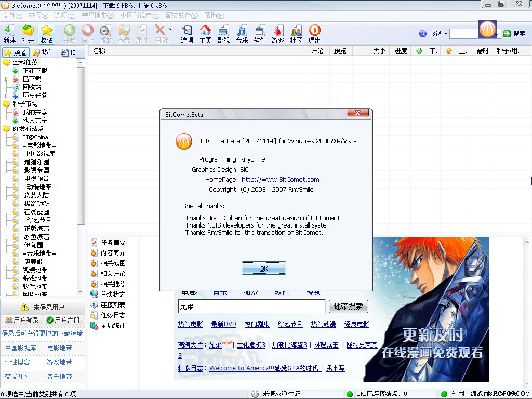The height and width of the screenshot is (399, 532).
Task: Select BT@China in site list
Action: click(35, 137)
